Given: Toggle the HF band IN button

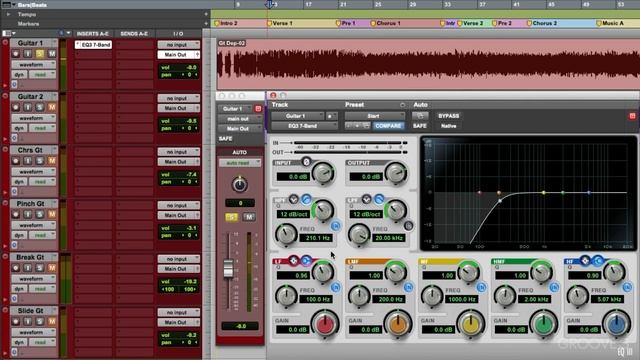Looking at the screenshot, I should click(x=627, y=287).
